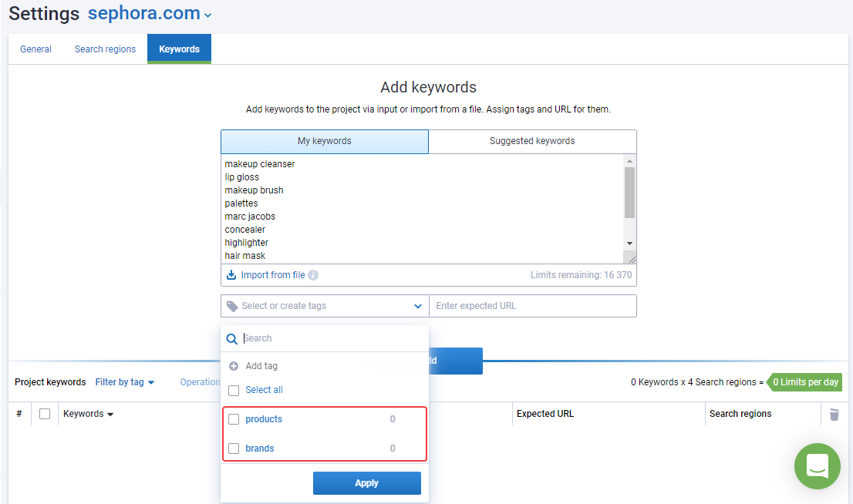This screenshot has width=853, height=504.
Task: Click the resize grip of keywords textarea
Action: (630, 258)
